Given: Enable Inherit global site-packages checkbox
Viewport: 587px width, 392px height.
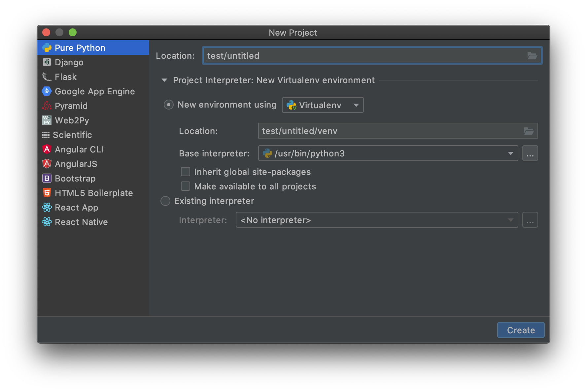Looking at the screenshot, I should coord(186,172).
